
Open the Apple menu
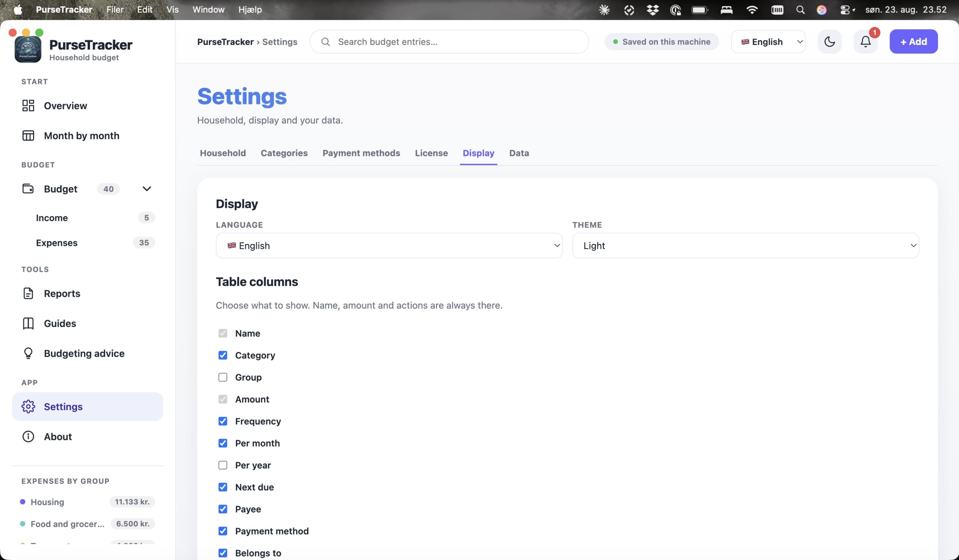coord(18,9)
